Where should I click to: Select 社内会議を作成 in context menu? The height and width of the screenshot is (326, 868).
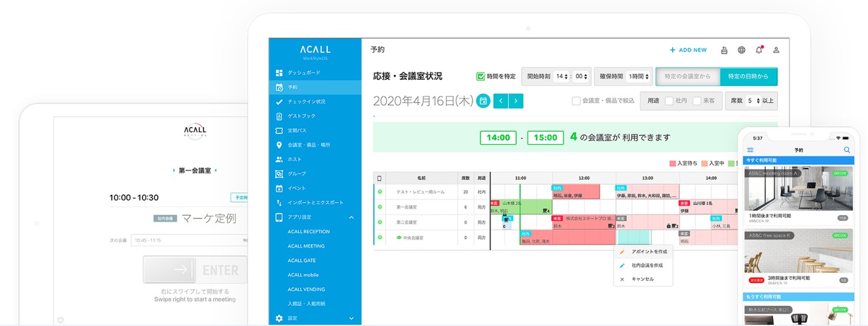(x=643, y=266)
